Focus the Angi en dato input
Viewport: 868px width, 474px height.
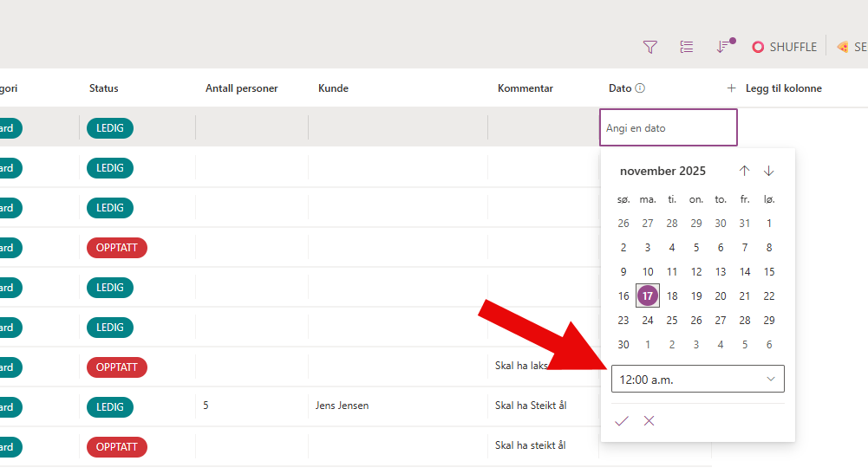[x=669, y=127]
